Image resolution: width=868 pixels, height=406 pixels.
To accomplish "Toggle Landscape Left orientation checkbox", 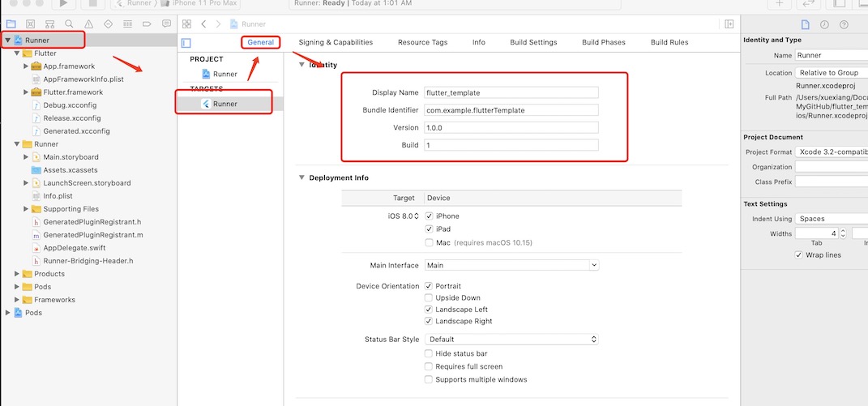I will coord(429,310).
